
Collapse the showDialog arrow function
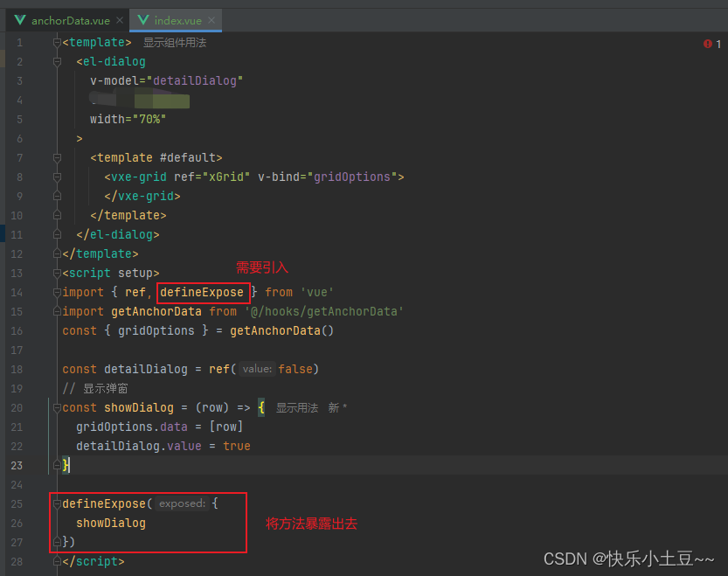pyautogui.click(x=56, y=407)
